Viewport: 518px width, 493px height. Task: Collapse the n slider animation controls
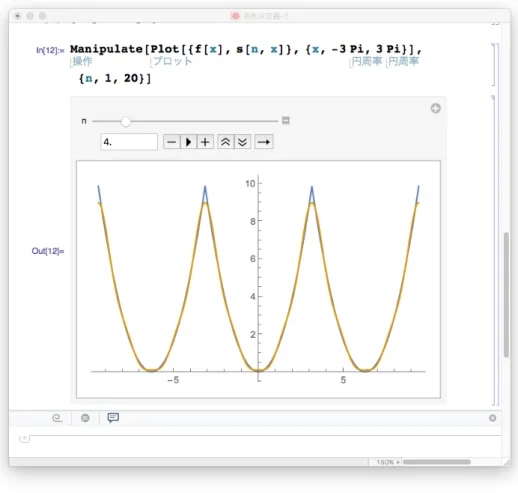[286, 120]
